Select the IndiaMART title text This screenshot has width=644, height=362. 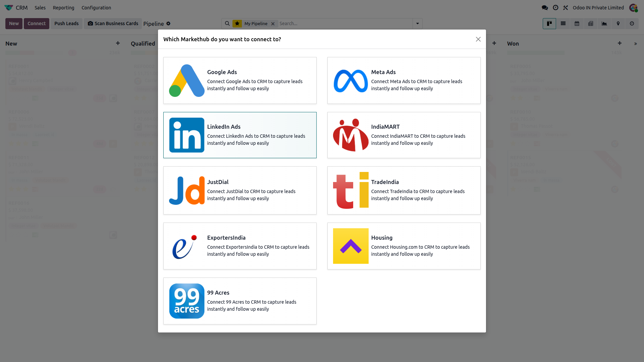click(385, 127)
